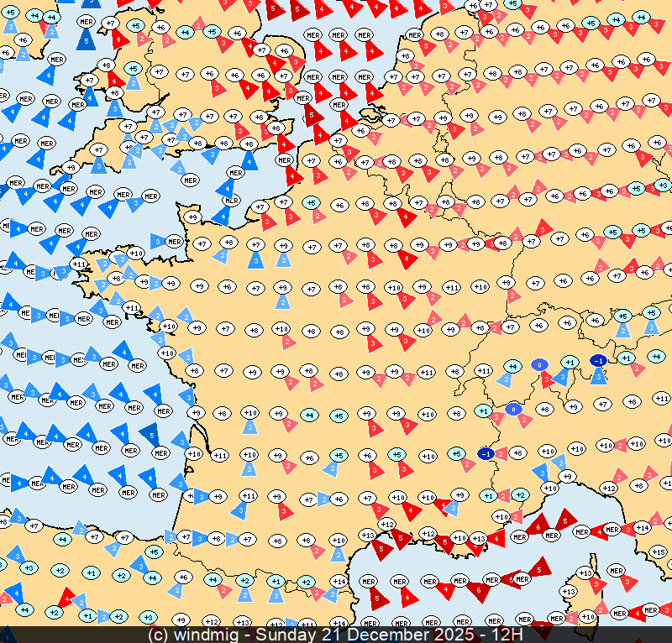The image size is (672, 643).
Task: Click the blue 3 arrow left of MER off northern Brittany
Action: [x=156, y=241]
